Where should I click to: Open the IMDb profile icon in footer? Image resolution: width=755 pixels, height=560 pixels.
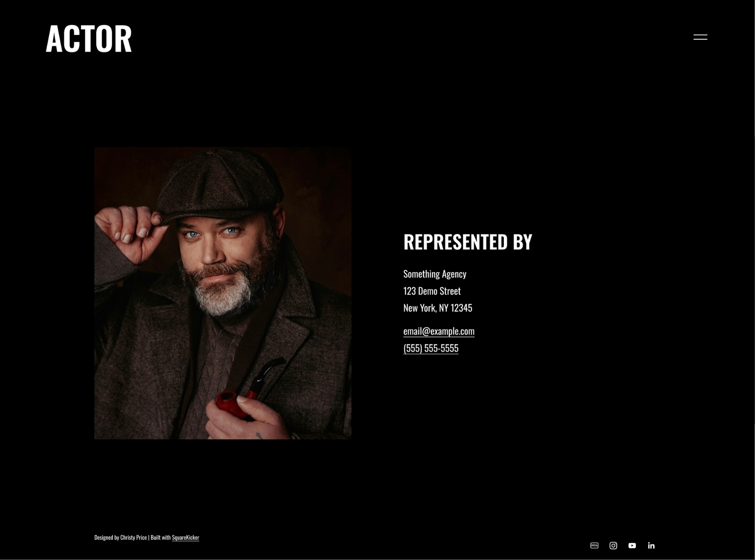(x=594, y=545)
